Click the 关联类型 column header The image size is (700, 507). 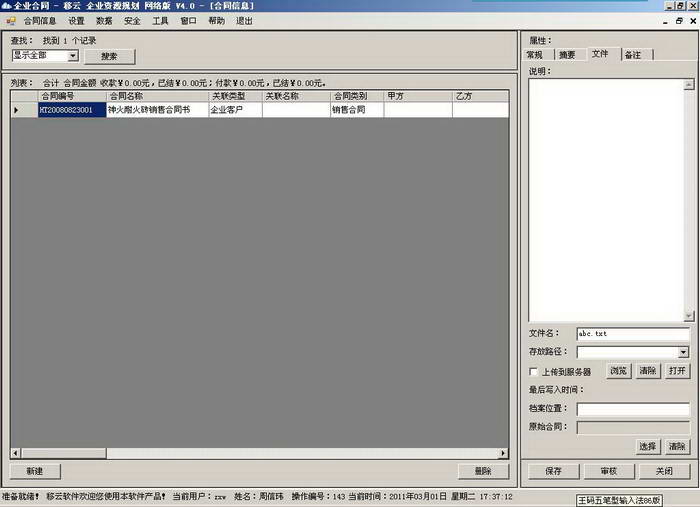[235, 96]
